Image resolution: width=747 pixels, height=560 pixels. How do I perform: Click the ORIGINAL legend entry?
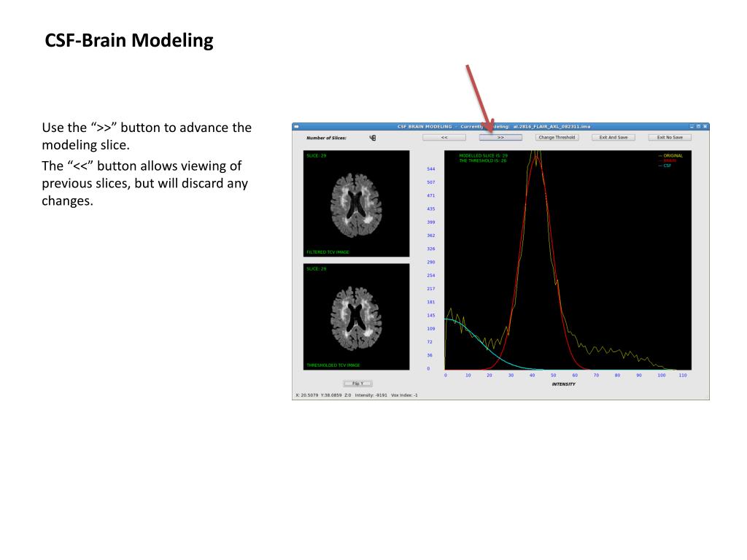point(671,156)
